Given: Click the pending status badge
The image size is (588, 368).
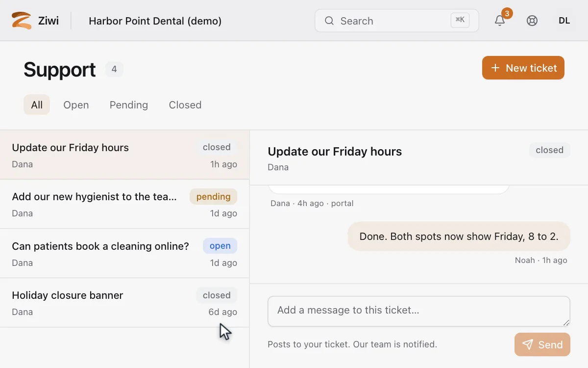Looking at the screenshot, I should [213, 196].
